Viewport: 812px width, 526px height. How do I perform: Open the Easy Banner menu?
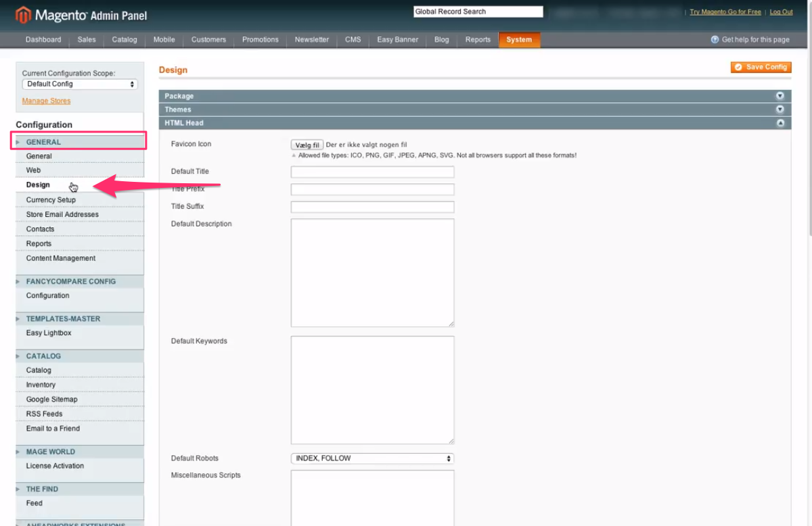[398, 40]
